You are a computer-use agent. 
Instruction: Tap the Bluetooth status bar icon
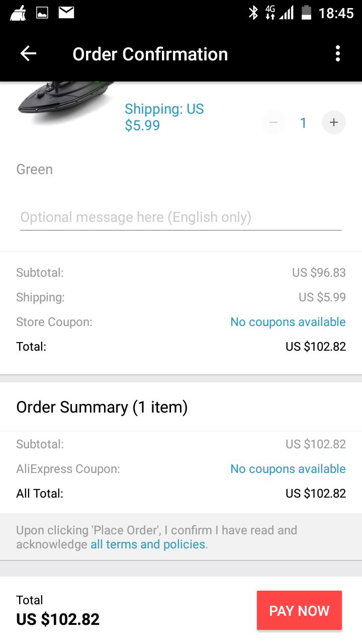[253, 13]
